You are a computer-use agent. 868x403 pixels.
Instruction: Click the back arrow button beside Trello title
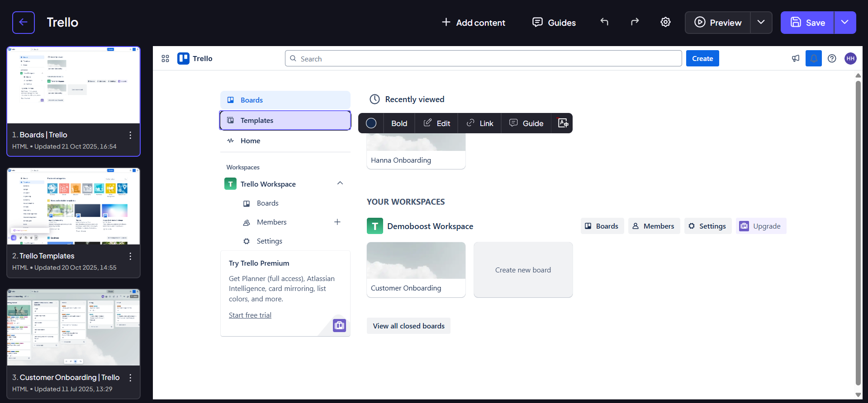[x=24, y=23]
